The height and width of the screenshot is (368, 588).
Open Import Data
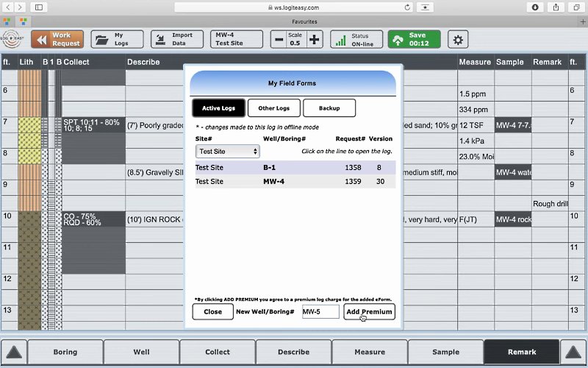[x=177, y=40]
